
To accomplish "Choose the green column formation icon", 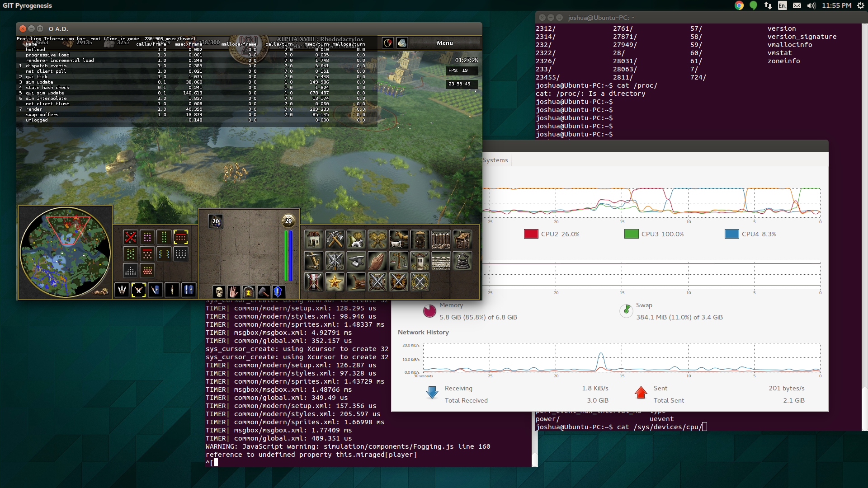I will (164, 237).
